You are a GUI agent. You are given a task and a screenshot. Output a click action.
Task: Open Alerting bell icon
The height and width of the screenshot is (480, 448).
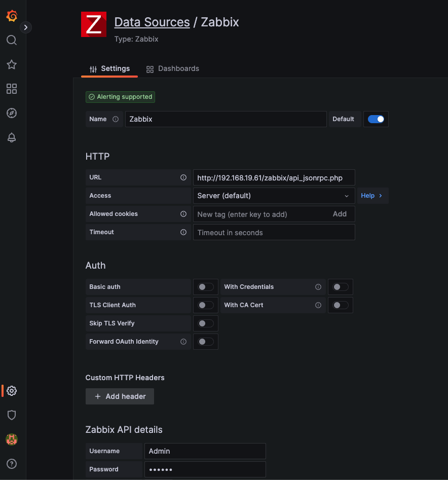[x=12, y=137]
